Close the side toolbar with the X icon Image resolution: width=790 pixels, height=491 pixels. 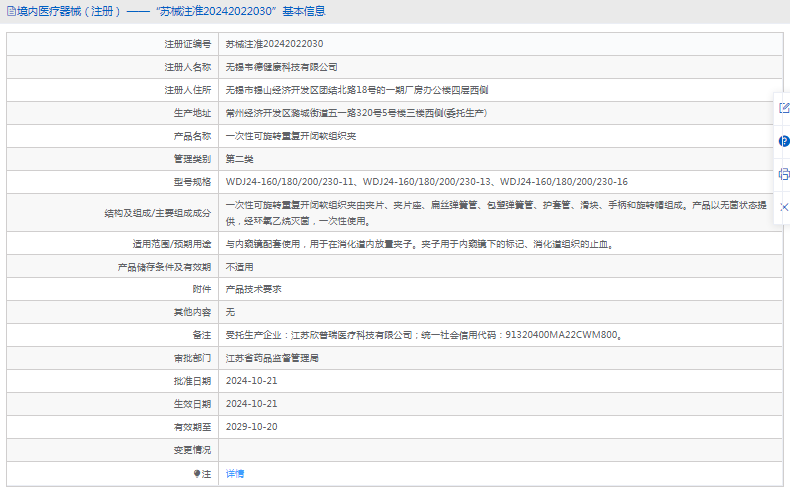click(x=784, y=207)
